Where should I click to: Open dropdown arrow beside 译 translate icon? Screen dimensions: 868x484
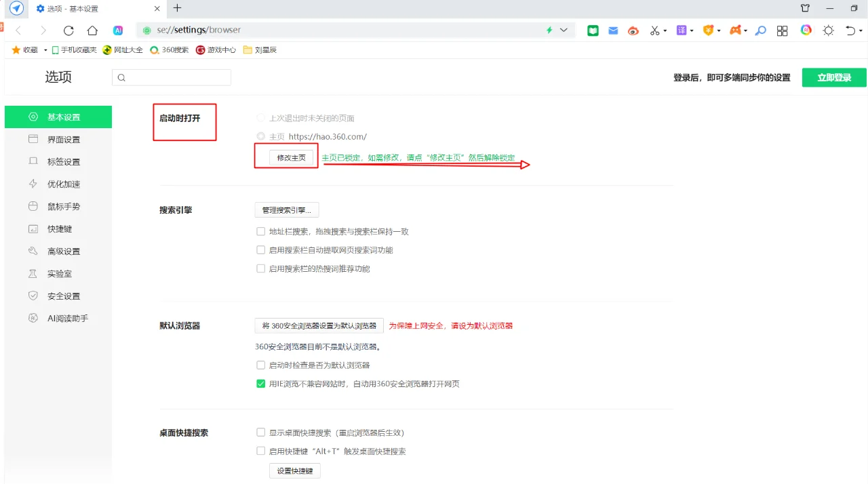[x=692, y=31]
